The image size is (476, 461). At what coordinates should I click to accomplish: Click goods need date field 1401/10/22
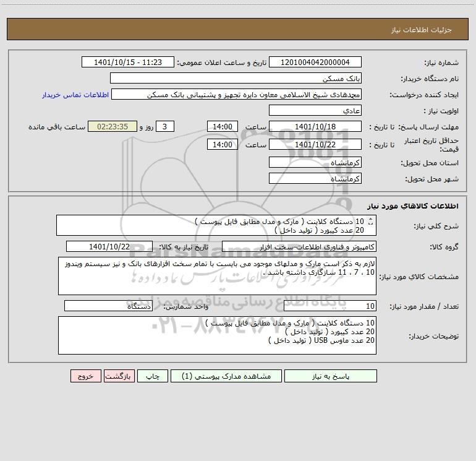[x=109, y=246]
